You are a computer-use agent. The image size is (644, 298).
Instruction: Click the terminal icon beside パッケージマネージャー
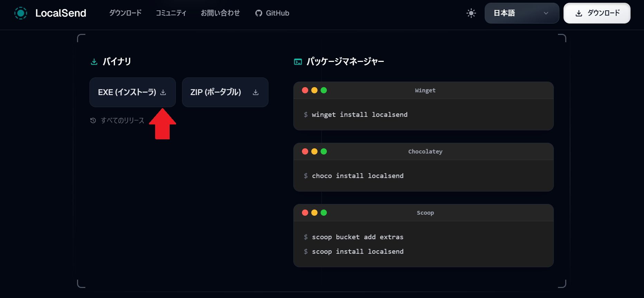pyautogui.click(x=298, y=62)
